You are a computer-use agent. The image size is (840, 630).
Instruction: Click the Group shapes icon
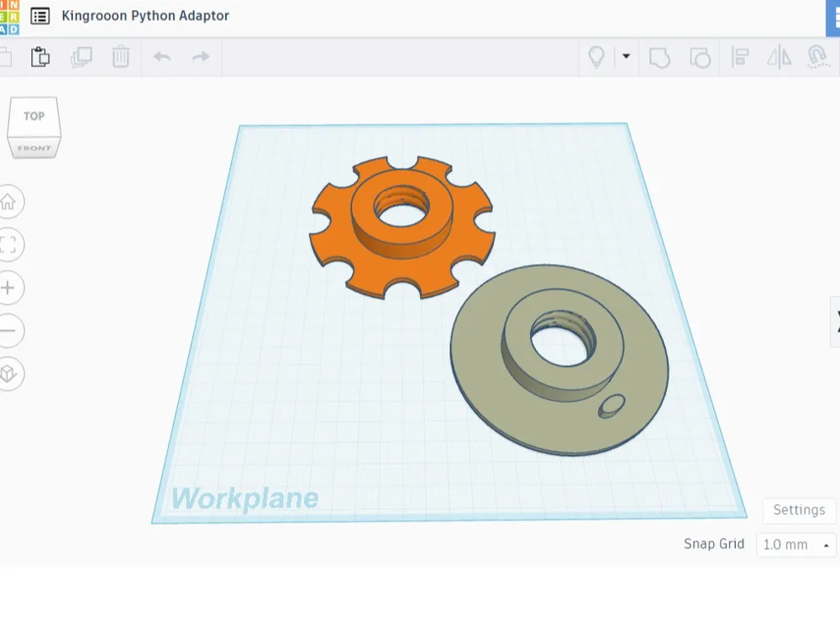[659, 57]
